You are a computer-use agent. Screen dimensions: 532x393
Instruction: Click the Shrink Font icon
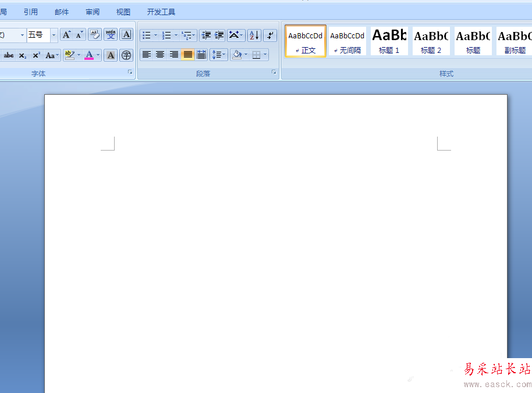79,35
